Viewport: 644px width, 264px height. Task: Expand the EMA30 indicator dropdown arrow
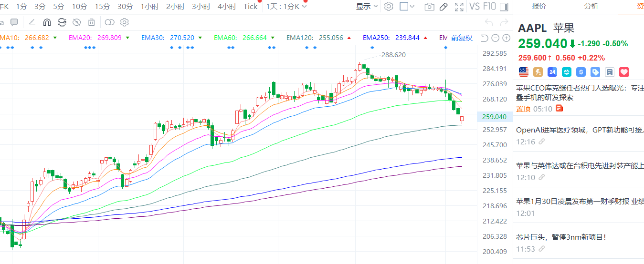(200, 38)
